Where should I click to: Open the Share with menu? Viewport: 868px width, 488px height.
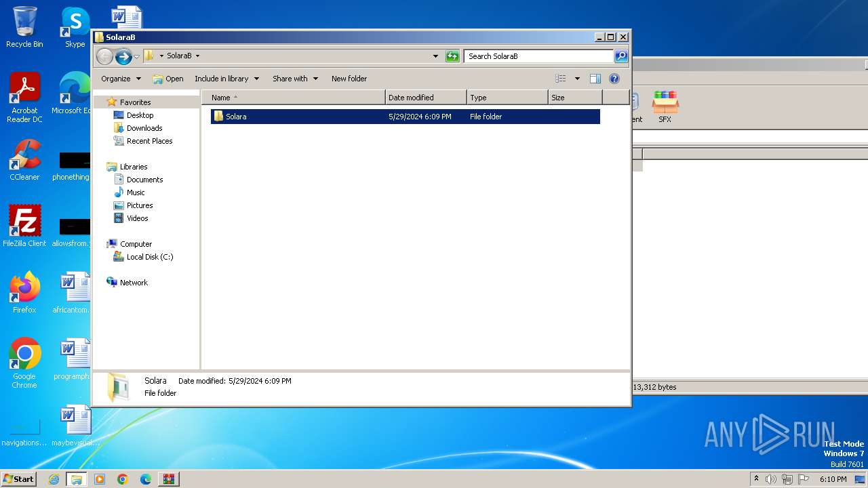coord(295,79)
